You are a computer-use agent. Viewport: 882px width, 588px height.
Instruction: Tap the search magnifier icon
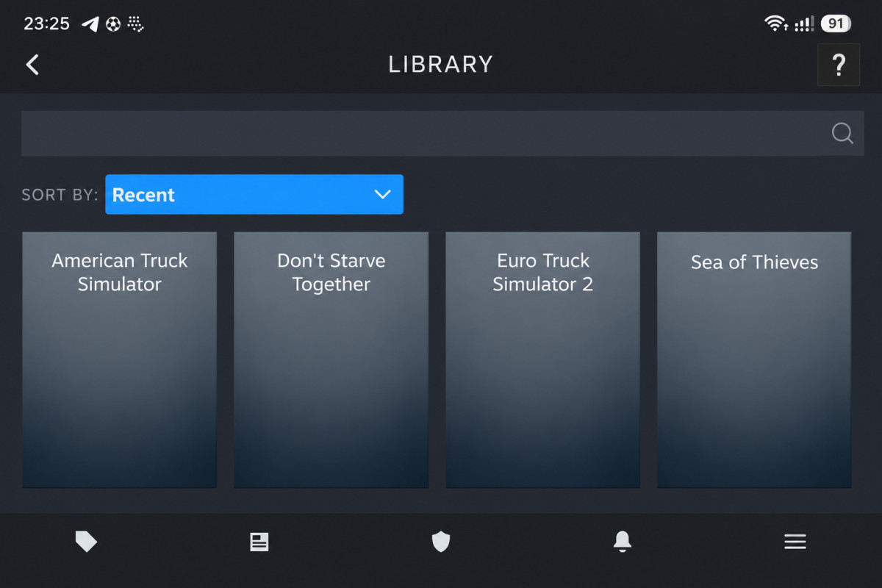click(x=842, y=133)
